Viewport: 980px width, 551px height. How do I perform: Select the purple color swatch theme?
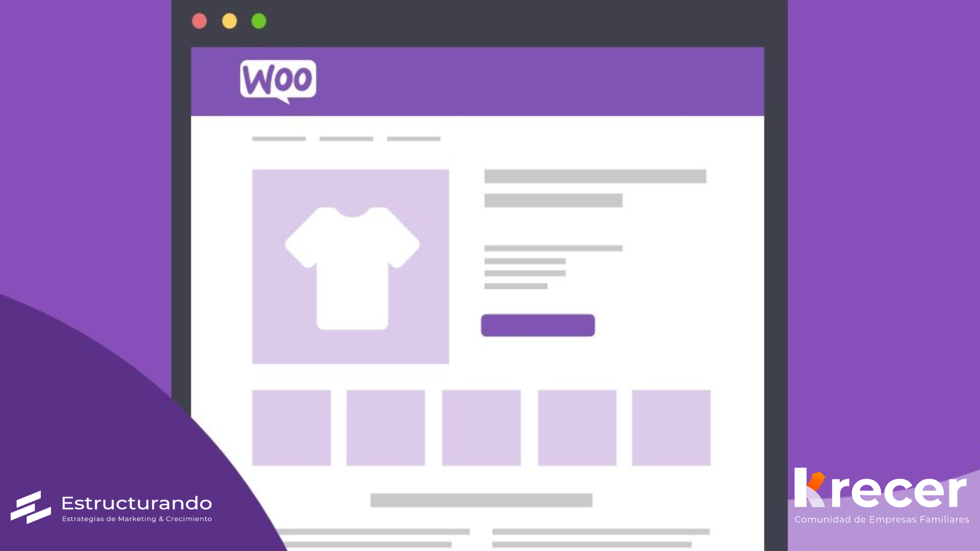point(538,325)
